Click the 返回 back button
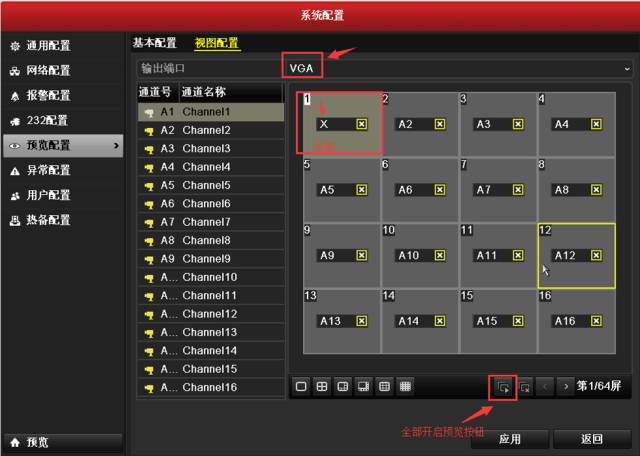Viewport: 640px width, 456px height. 592,439
